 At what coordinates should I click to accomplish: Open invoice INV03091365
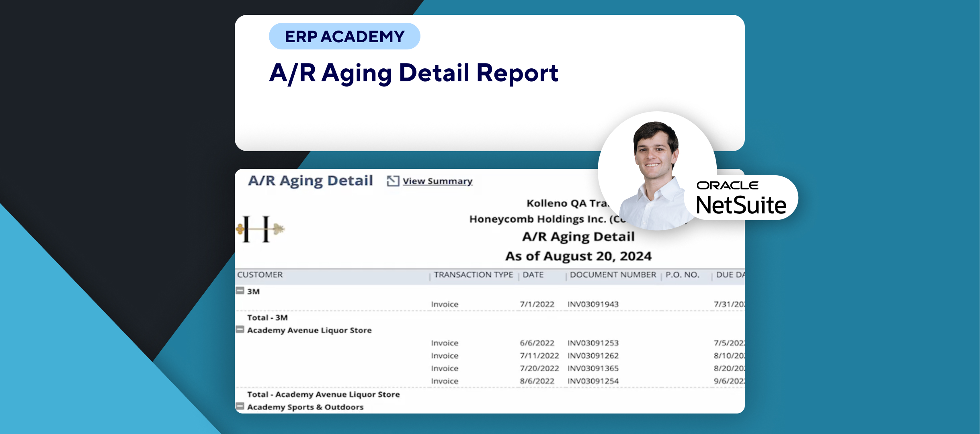593,368
